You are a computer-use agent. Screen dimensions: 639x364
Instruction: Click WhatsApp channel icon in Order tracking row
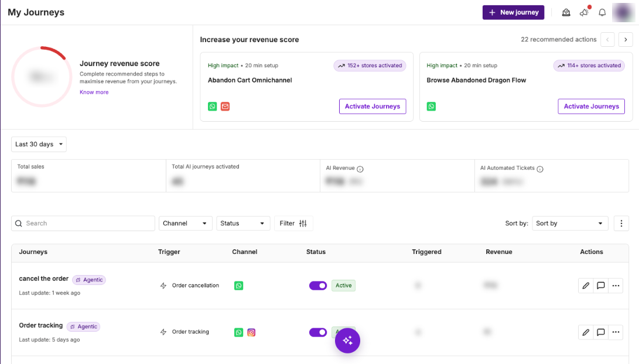(239, 332)
